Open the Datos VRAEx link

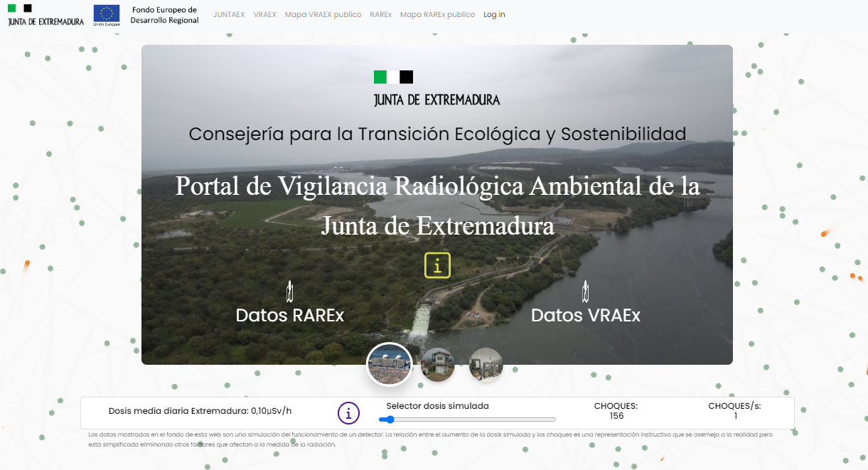tap(586, 315)
